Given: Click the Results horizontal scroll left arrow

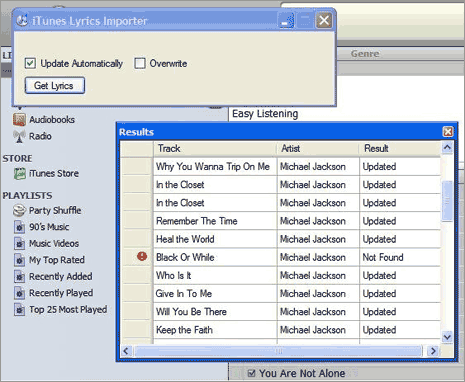Looking at the screenshot, I should click(x=126, y=351).
